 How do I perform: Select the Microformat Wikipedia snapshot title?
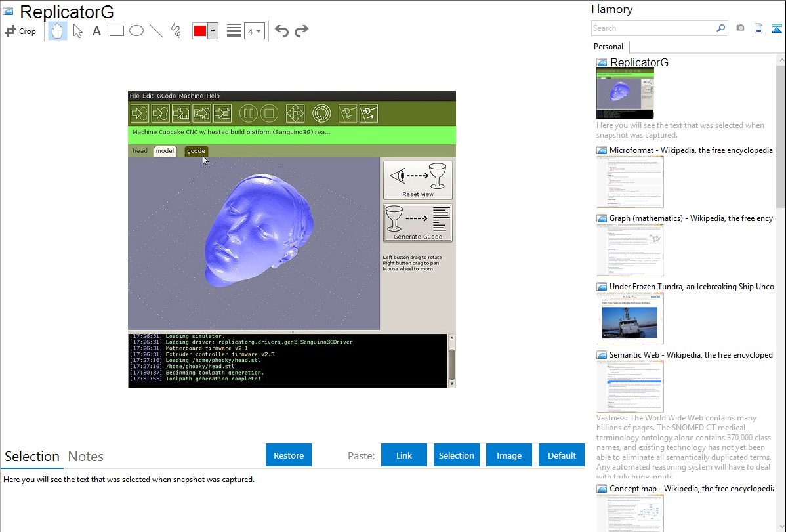pyautogui.click(x=691, y=150)
